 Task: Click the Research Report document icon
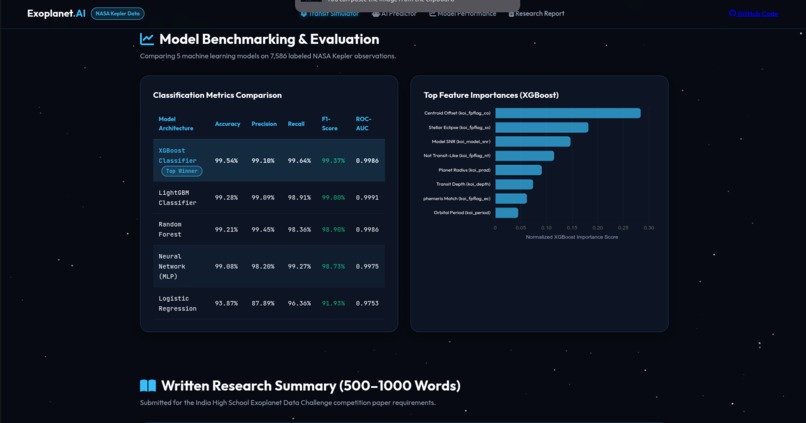pyautogui.click(x=511, y=14)
